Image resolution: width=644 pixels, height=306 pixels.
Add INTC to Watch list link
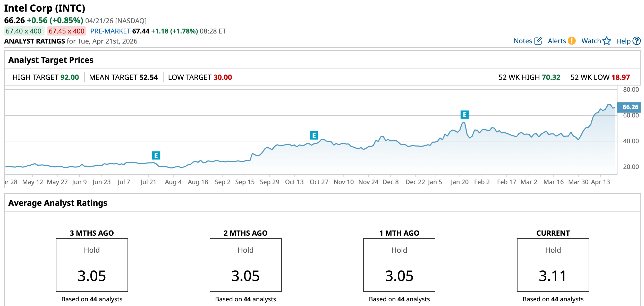pos(591,41)
